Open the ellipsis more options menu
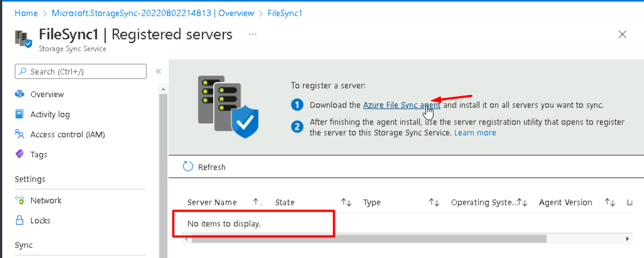The height and width of the screenshot is (258, 644). pyautogui.click(x=253, y=35)
